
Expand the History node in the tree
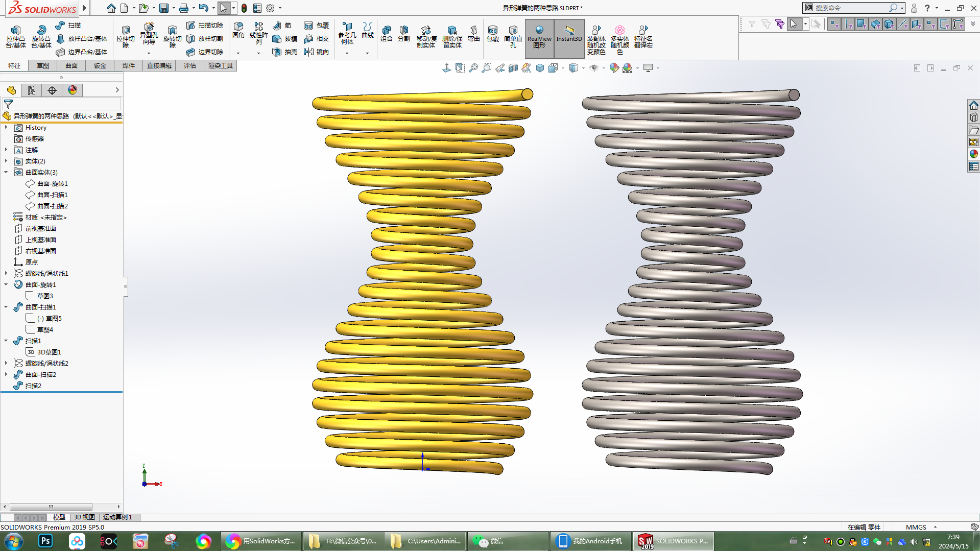click(x=6, y=127)
